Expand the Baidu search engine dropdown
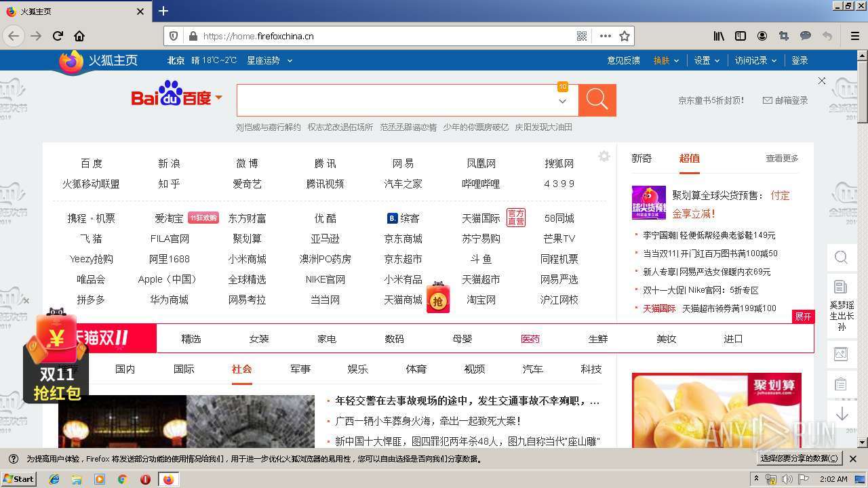868x488 pixels. (219, 98)
